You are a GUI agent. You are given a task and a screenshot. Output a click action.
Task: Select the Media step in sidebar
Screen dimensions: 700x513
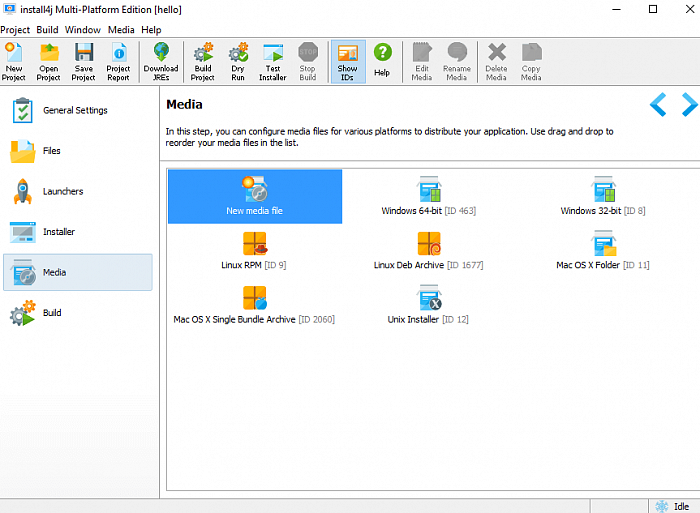point(78,272)
